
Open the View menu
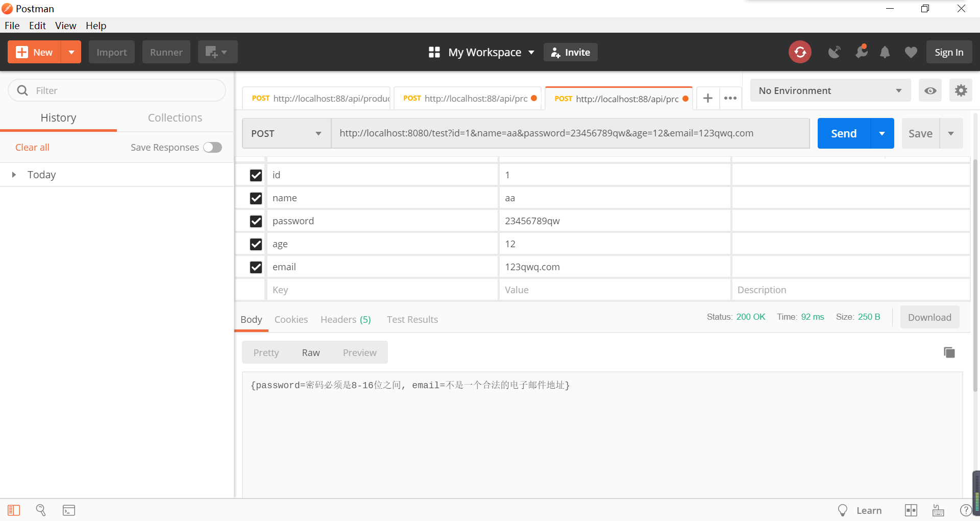[x=65, y=26]
